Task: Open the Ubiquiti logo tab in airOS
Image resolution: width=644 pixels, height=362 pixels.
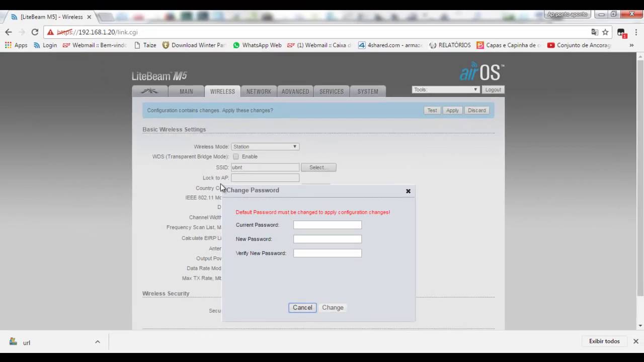Action: 149,92
